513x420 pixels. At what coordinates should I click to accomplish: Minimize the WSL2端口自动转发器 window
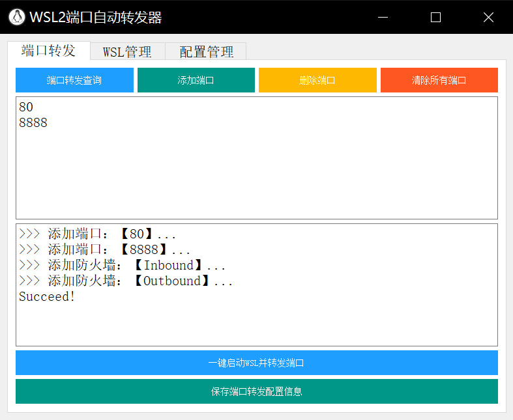click(383, 17)
